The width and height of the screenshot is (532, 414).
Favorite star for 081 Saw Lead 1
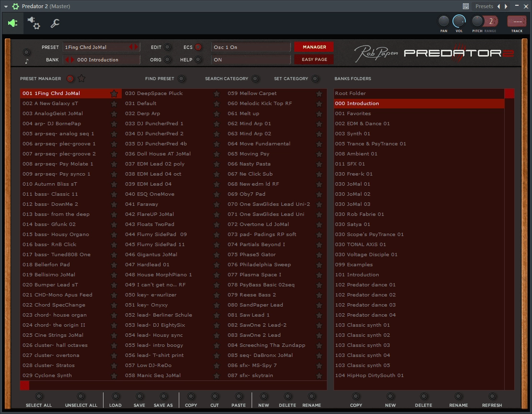pos(319,315)
